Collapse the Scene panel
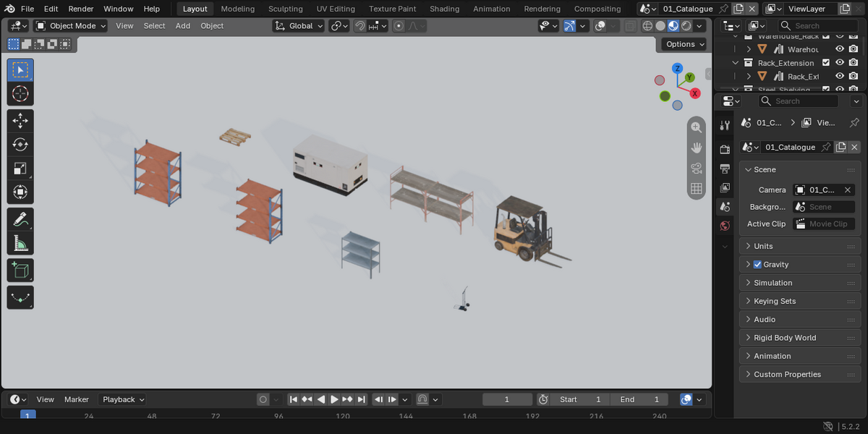868x434 pixels. click(799, 170)
